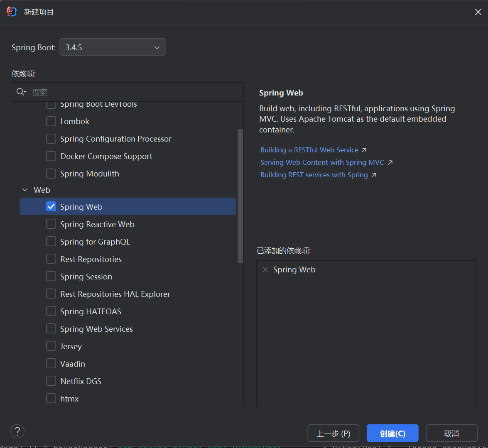488x448 pixels.
Task: Open the help question mark button
Action: (17, 431)
